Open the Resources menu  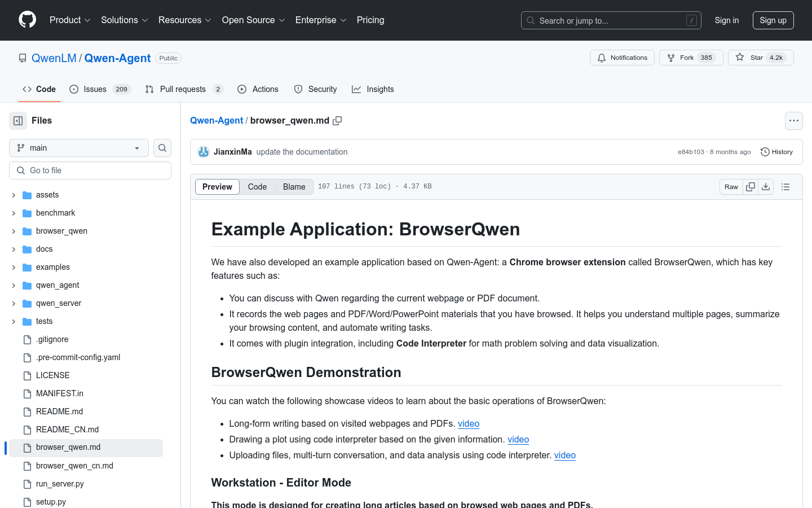tap(185, 20)
